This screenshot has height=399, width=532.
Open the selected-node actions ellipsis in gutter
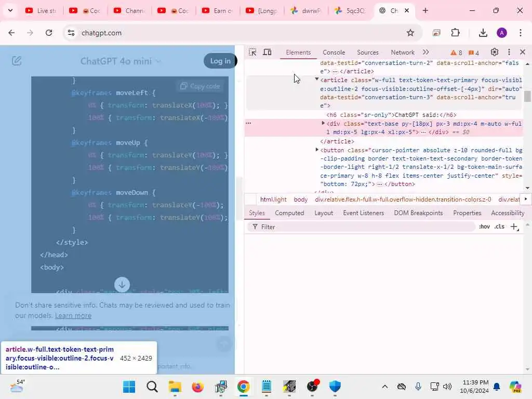(x=248, y=123)
